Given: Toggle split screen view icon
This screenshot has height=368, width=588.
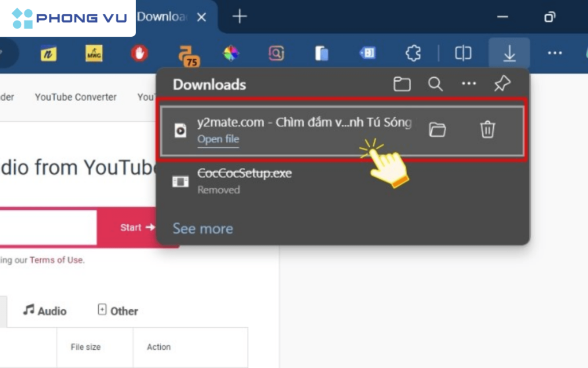Looking at the screenshot, I should 463,53.
